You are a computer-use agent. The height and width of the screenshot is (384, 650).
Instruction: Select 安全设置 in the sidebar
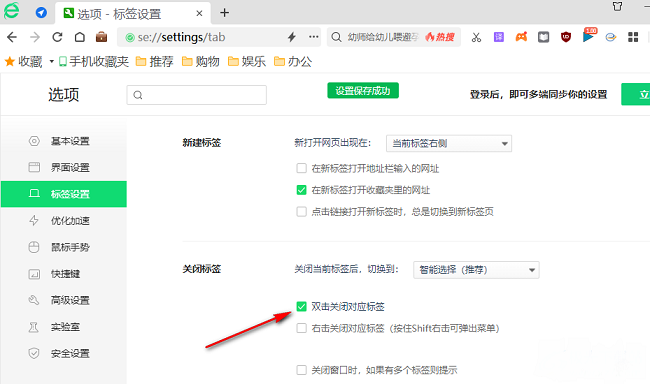(x=64, y=353)
